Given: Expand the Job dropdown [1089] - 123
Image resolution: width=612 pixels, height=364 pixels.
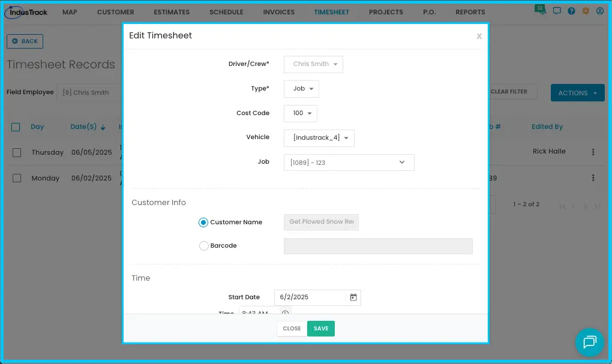Looking at the screenshot, I should (349, 163).
